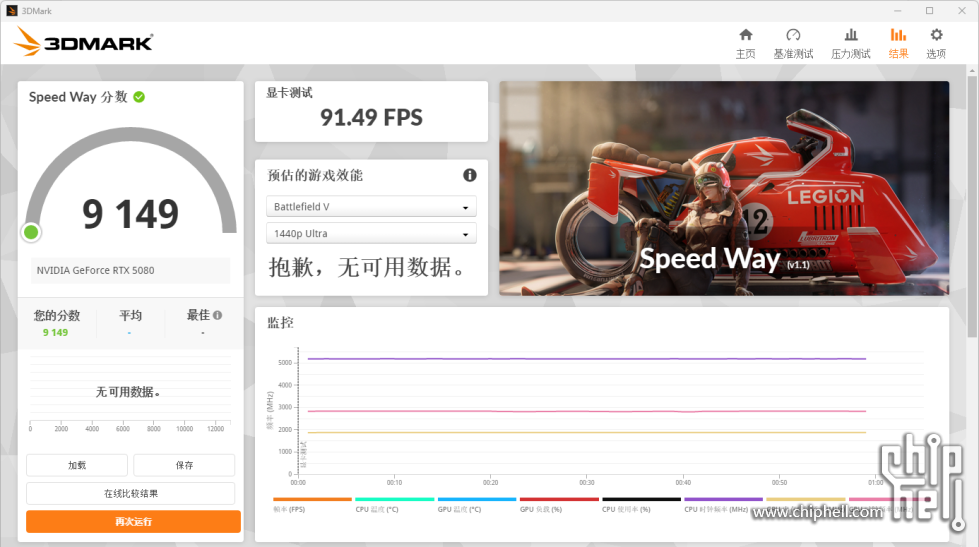Click the 加载 (Load) button

click(x=77, y=465)
